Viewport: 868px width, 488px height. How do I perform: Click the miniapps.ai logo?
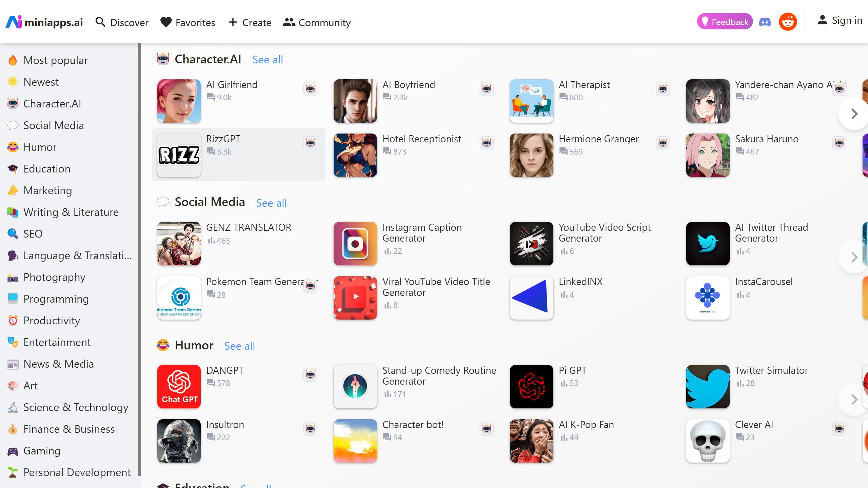click(x=44, y=22)
